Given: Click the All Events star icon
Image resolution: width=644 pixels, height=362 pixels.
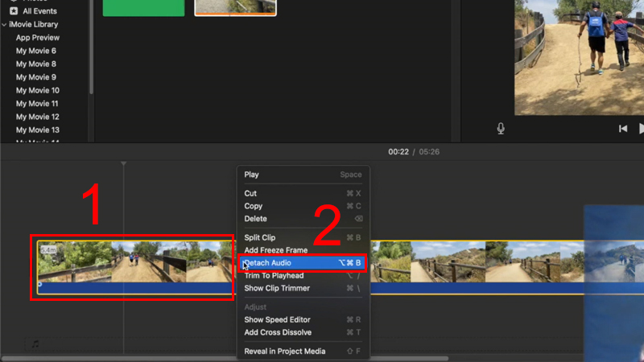Looking at the screenshot, I should (14, 11).
